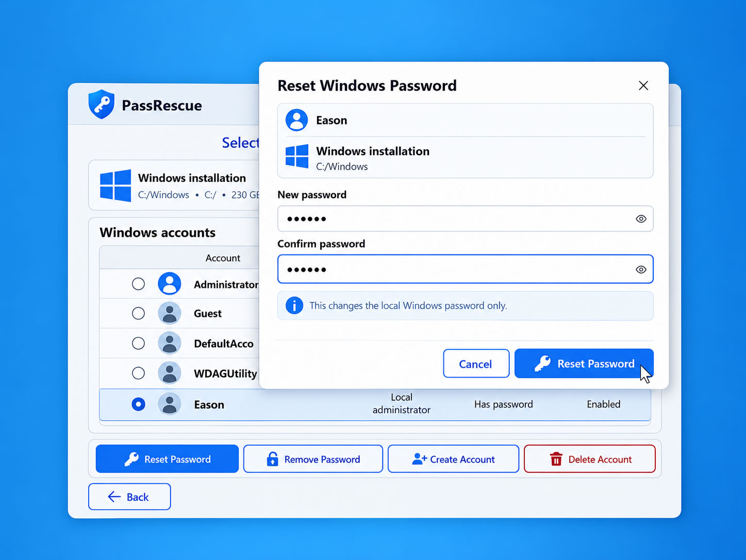Click the 'Enabled' status for Eason

[x=604, y=404]
